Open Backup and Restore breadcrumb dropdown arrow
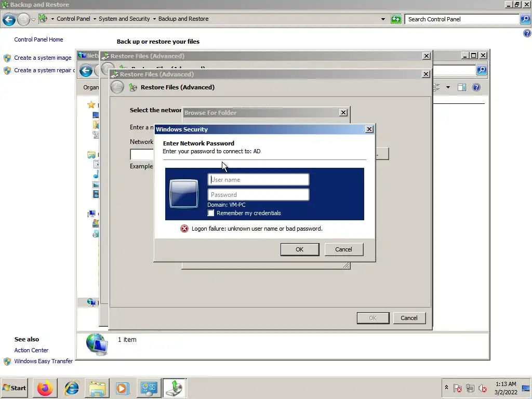Viewport: 532px width, 399px height. [154, 19]
